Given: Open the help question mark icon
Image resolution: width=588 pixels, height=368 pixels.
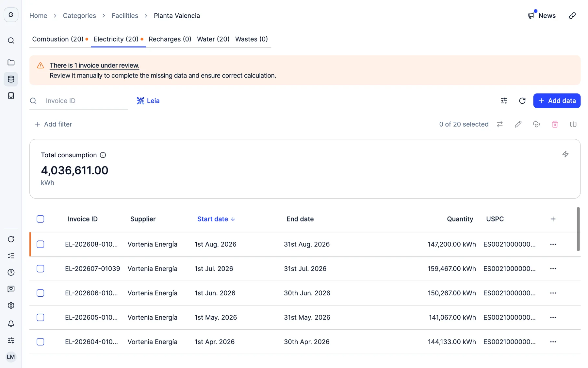Looking at the screenshot, I should pyautogui.click(x=11, y=272).
